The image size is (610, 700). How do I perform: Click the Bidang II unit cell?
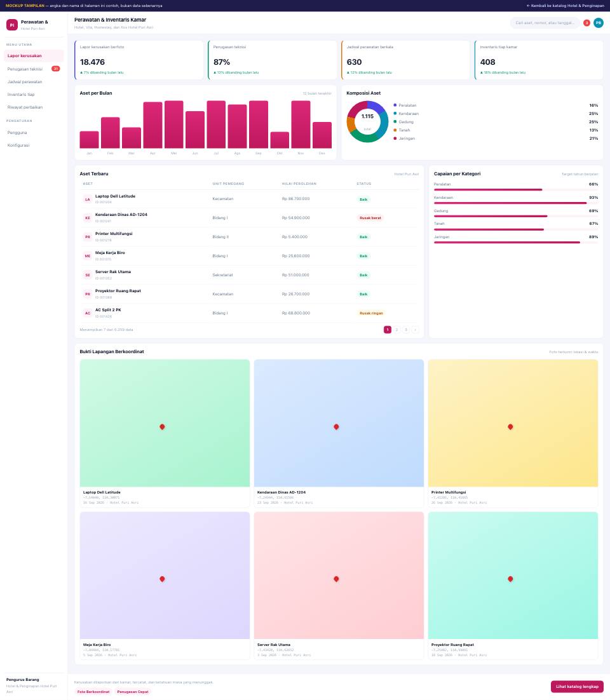(220, 237)
